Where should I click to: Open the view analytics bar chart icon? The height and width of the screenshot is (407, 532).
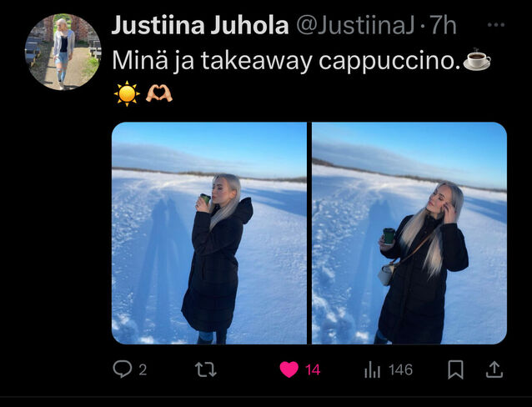pyautogui.click(x=372, y=369)
